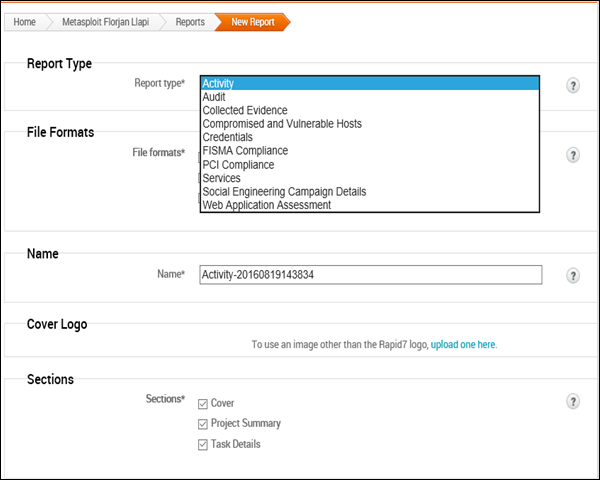Disable the Task Details checkbox

203,444
